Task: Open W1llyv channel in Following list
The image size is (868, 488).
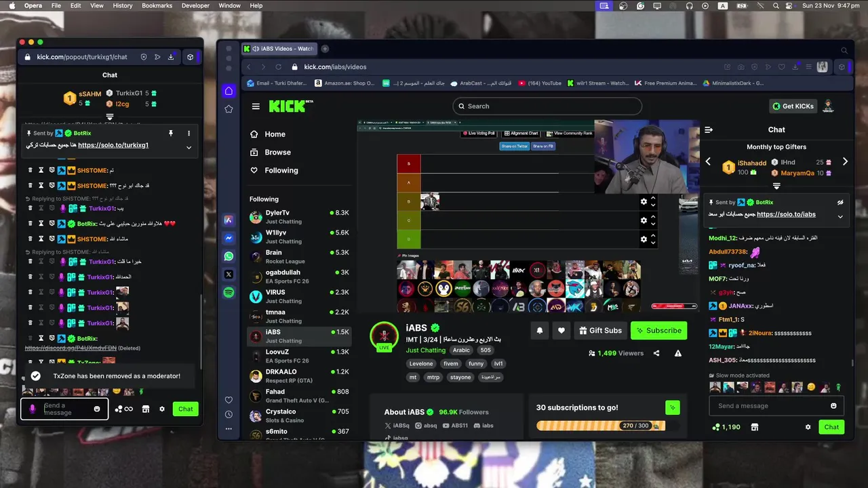Action: pyautogui.click(x=299, y=237)
